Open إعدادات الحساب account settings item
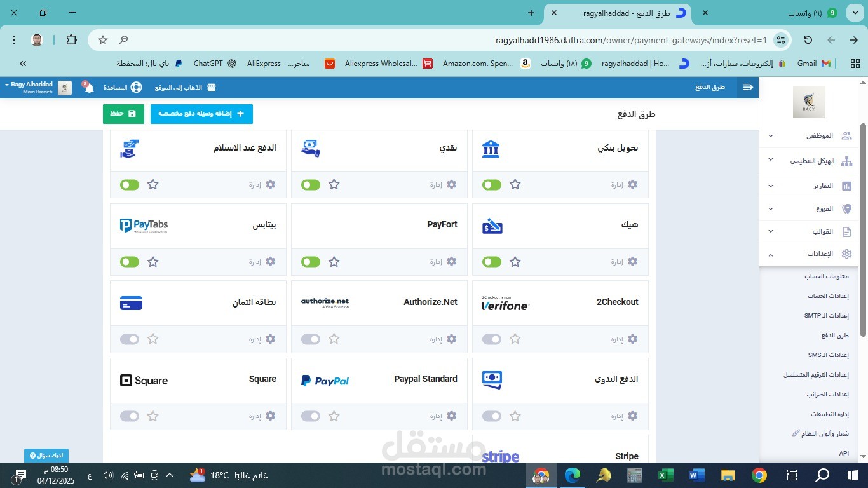The height and width of the screenshot is (488, 868). click(829, 296)
